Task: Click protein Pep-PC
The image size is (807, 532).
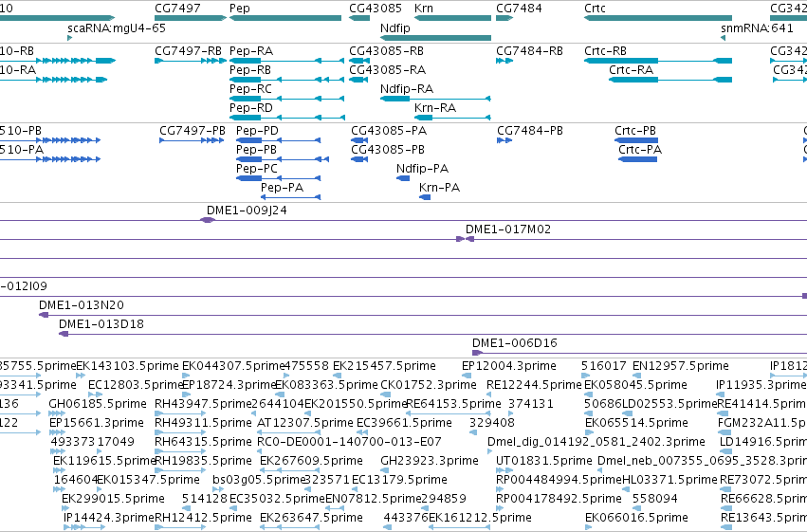Action: coord(279,178)
